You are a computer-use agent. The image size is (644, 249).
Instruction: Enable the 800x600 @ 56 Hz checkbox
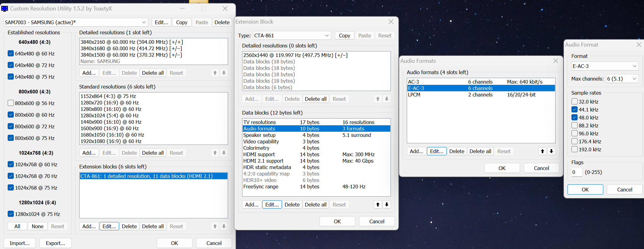tap(11, 103)
